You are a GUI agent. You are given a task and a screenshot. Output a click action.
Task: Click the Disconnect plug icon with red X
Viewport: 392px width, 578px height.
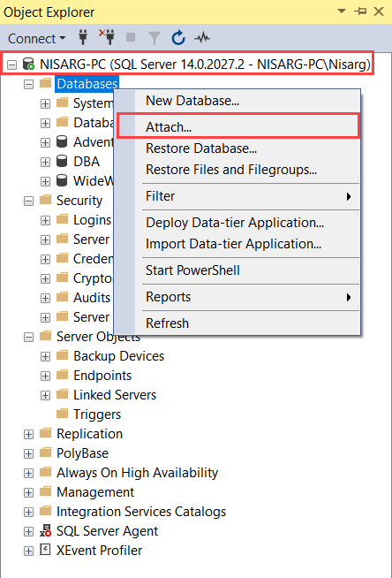coord(107,38)
